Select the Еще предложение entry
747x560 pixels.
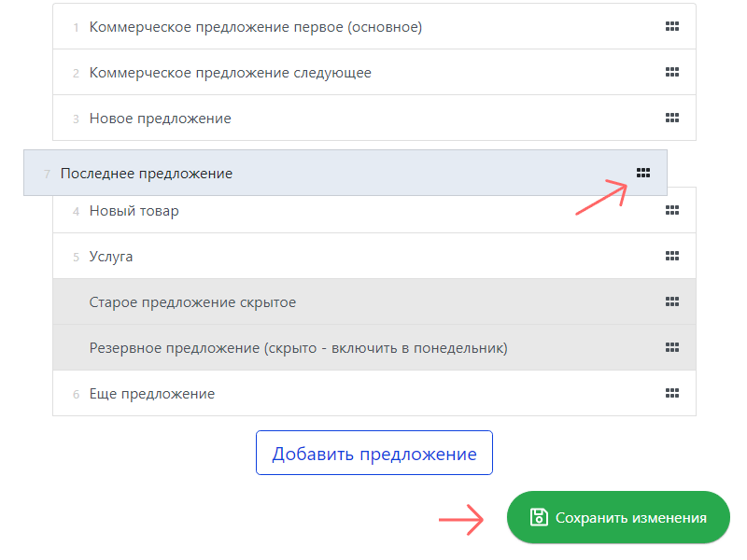click(151, 393)
